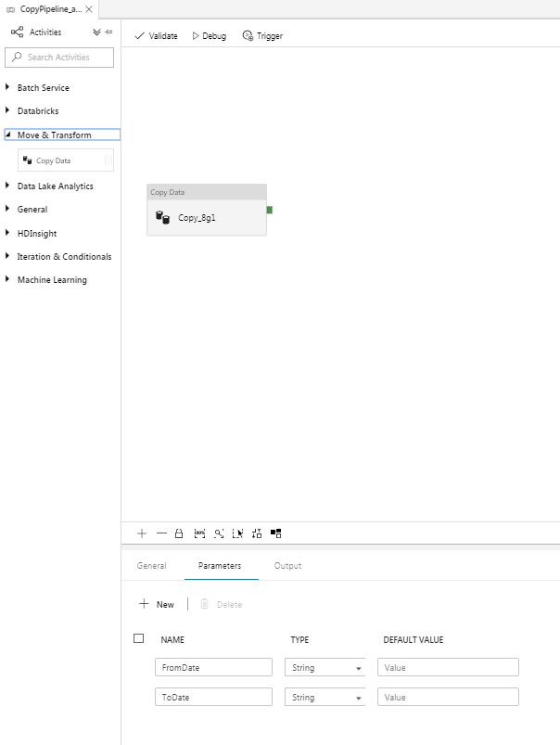The image size is (560, 745).
Task: Expand the Data Lake Analytics category
Action: pos(7,186)
